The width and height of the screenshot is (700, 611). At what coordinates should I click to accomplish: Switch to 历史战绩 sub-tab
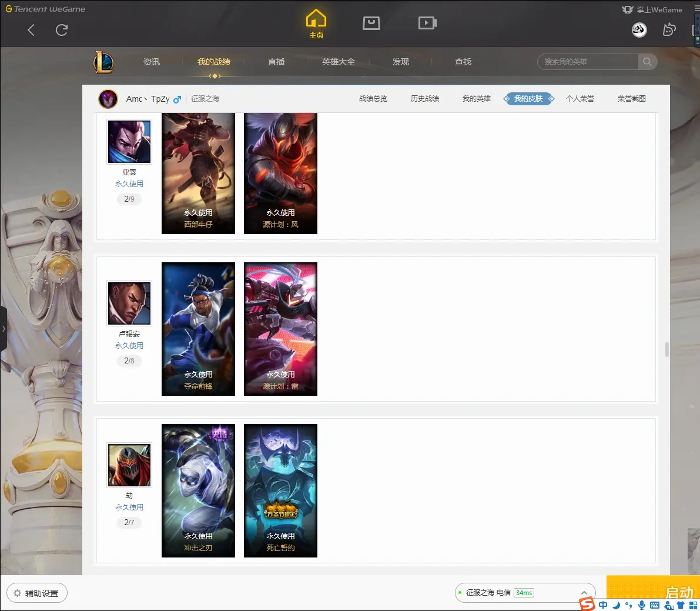click(424, 99)
